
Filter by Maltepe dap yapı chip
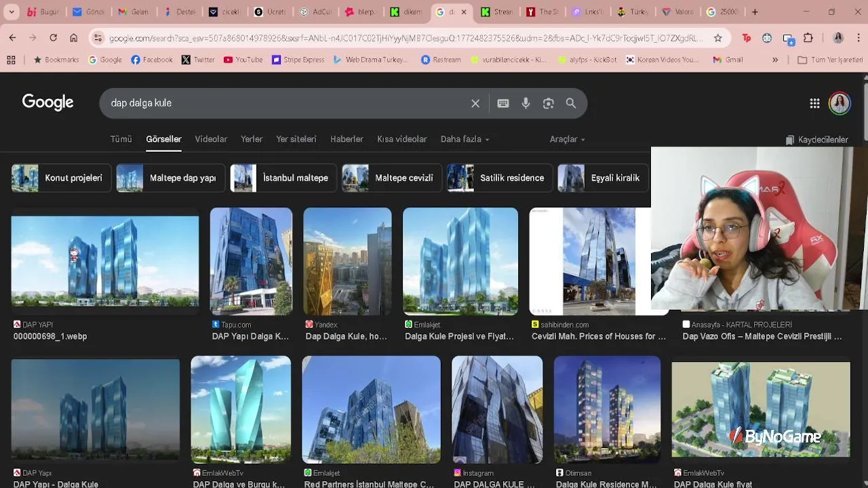pyautogui.click(x=170, y=178)
